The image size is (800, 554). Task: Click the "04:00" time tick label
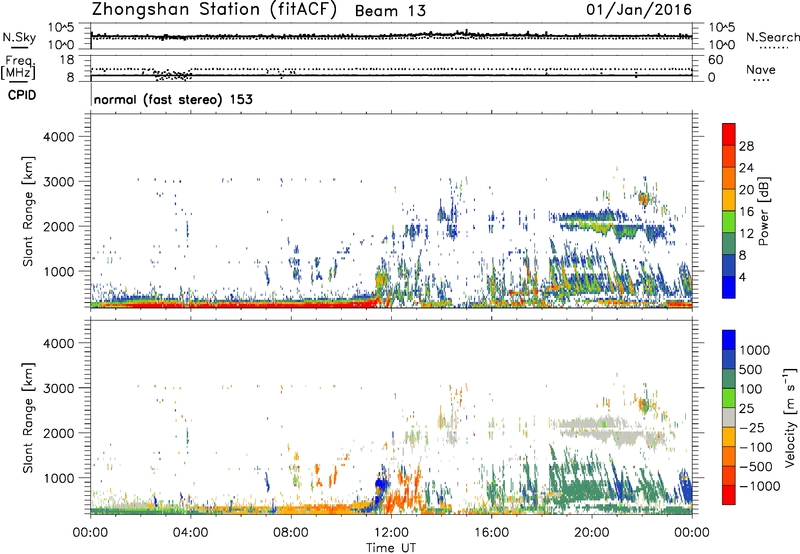190,533
